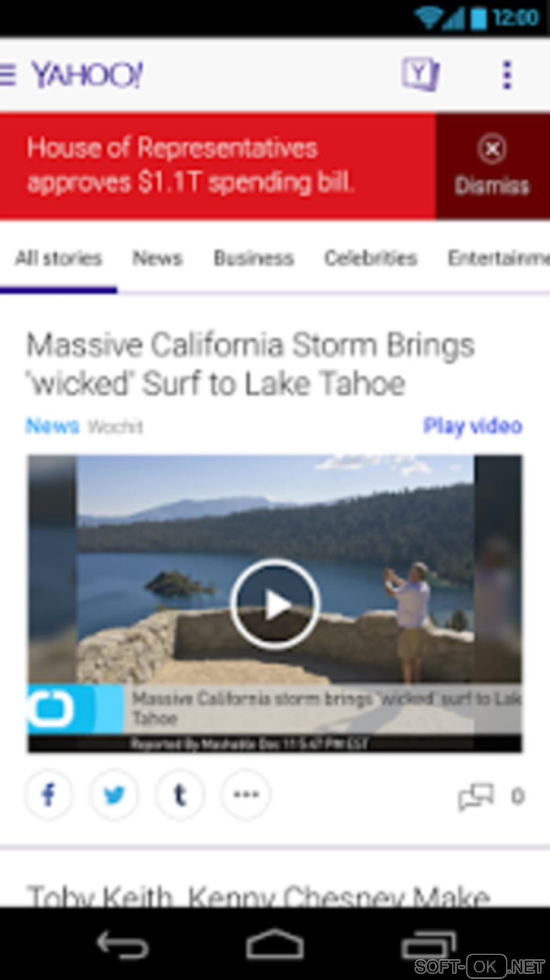
Task: Open the Entertainment tab
Action: (499, 258)
